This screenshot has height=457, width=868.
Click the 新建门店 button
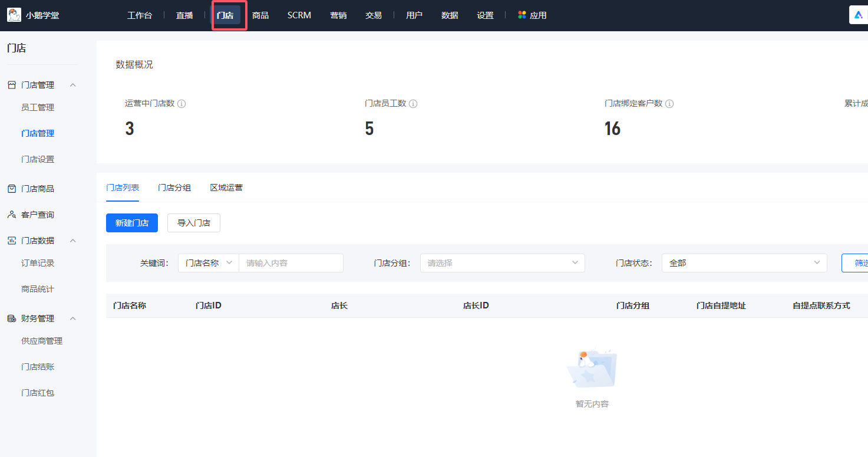tap(131, 222)
